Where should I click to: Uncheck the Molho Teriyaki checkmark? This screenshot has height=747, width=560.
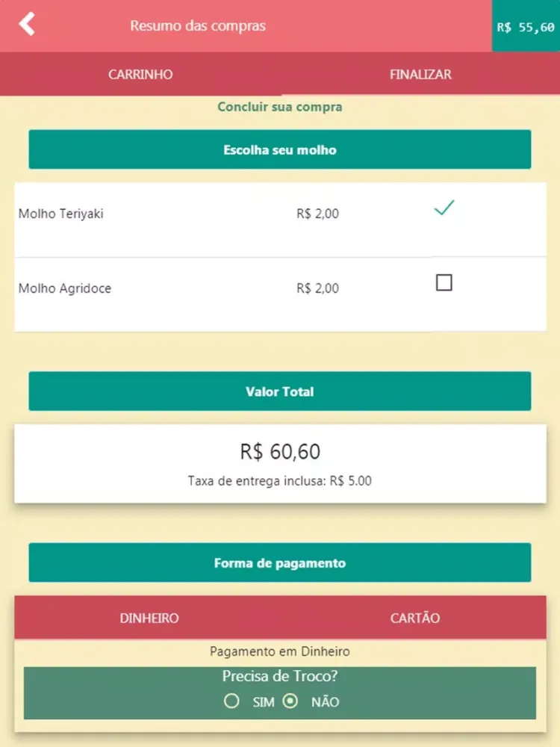point(444,209)
